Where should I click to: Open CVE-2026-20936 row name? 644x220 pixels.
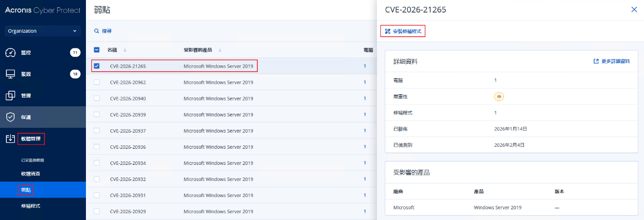point(128,146)
